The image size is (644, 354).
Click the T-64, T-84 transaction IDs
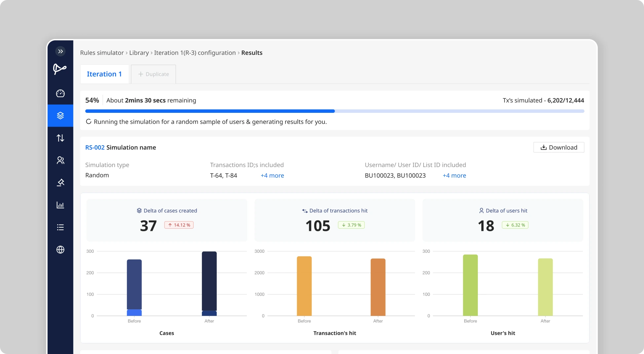pos(224,176)
